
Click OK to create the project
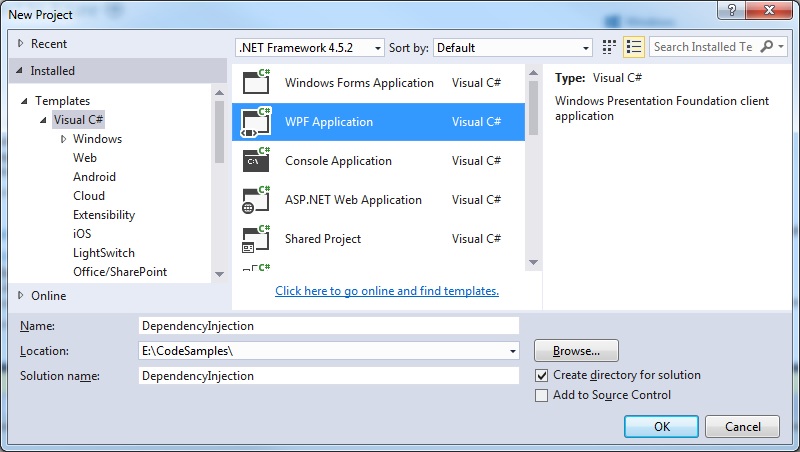click(661, 426)
